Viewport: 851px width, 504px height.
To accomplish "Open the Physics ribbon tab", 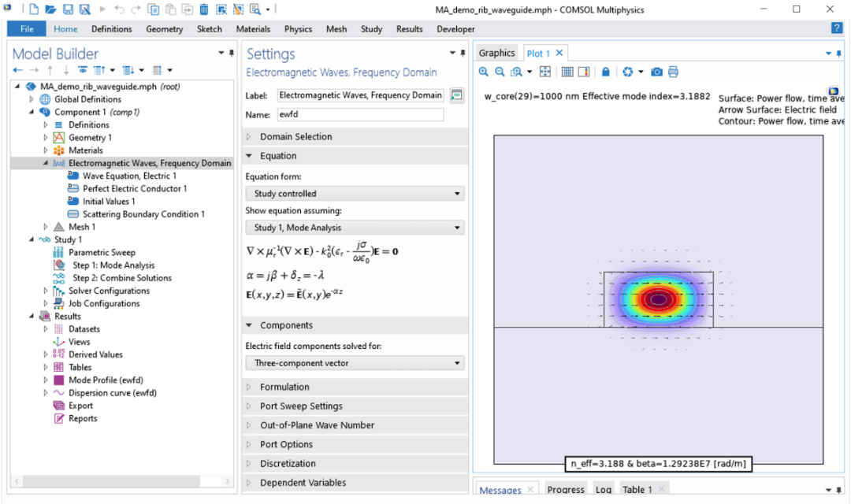I will click(298, 29).
